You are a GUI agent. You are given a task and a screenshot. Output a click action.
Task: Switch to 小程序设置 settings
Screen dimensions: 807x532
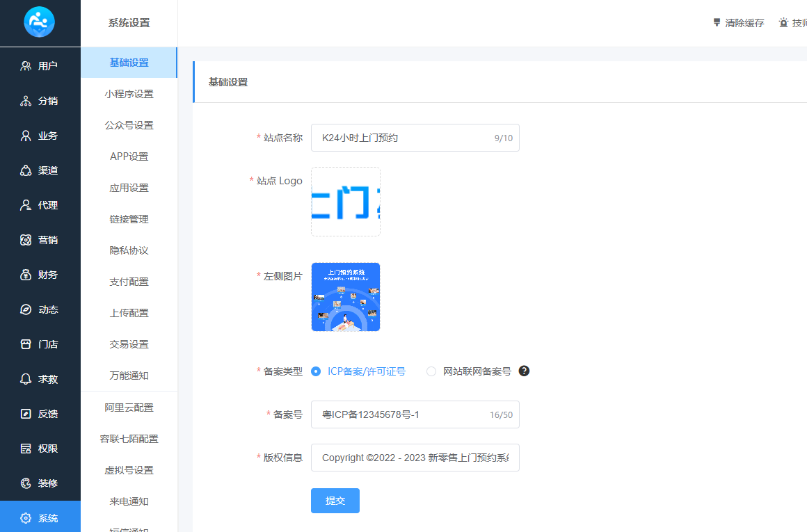[129, 93]
